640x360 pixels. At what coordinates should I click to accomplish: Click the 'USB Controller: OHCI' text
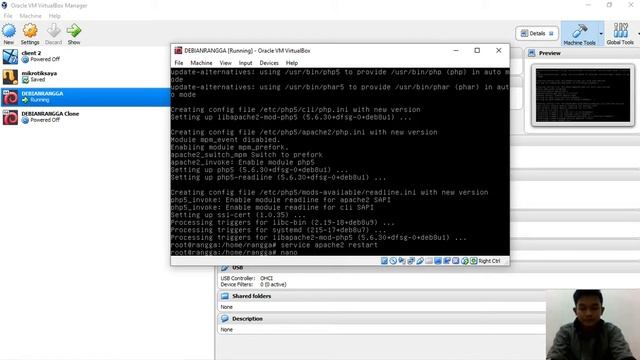click(247, 278)
